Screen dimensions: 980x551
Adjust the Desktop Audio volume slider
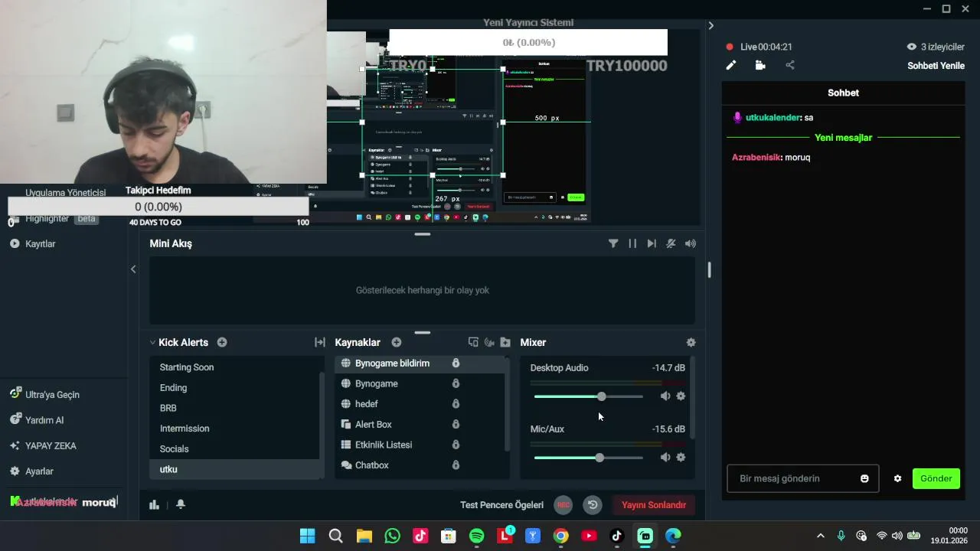click(588, 396)
